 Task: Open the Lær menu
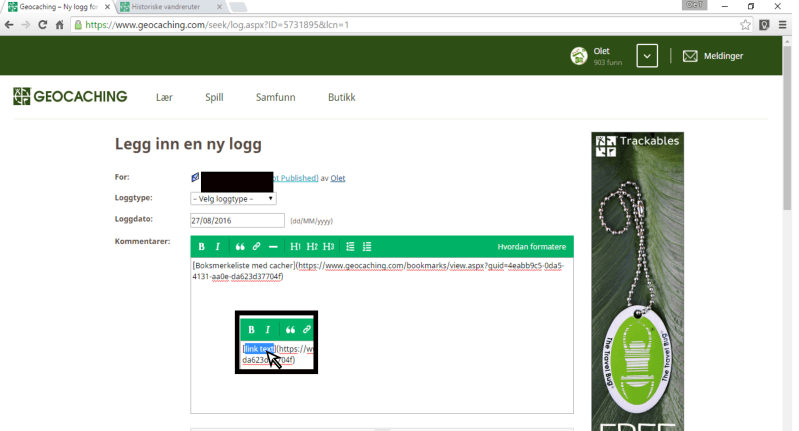tap(164, 97)
